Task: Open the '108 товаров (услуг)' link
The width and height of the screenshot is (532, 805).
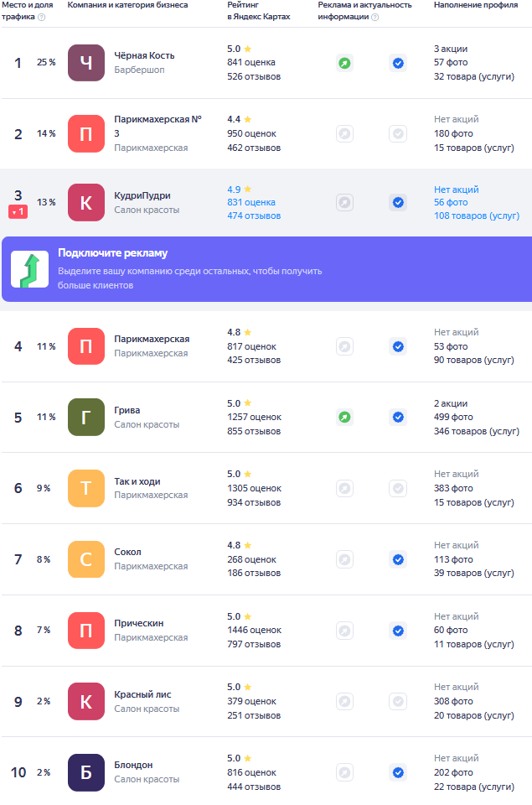Action: [x=477, y=216]
